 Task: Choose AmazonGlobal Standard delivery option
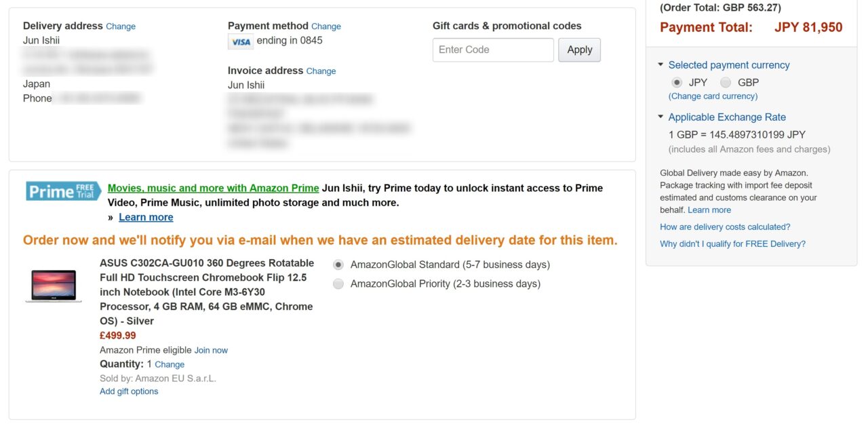coord(338,265)
